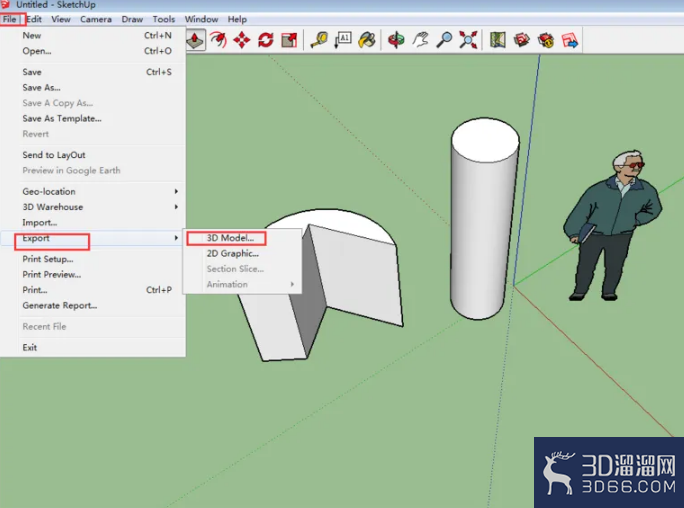Select the Tape Measure tool
The width and height of the screenshot is (684, 508).
pos(319,40)
